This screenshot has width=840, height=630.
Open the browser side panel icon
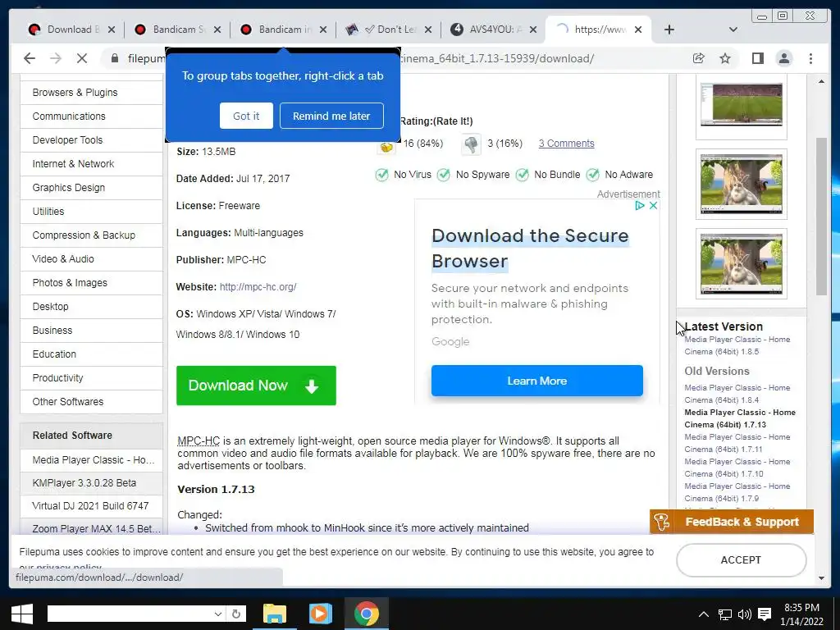click(757, 58)
